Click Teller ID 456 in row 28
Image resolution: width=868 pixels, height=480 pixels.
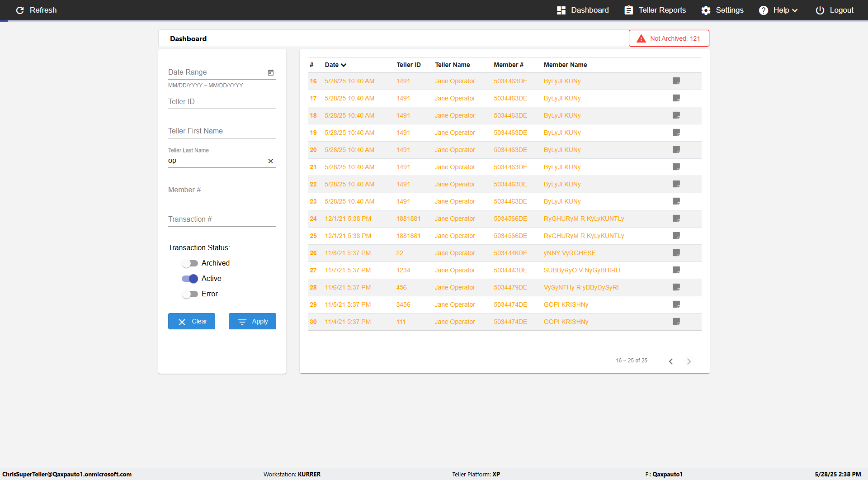(401, 287)
